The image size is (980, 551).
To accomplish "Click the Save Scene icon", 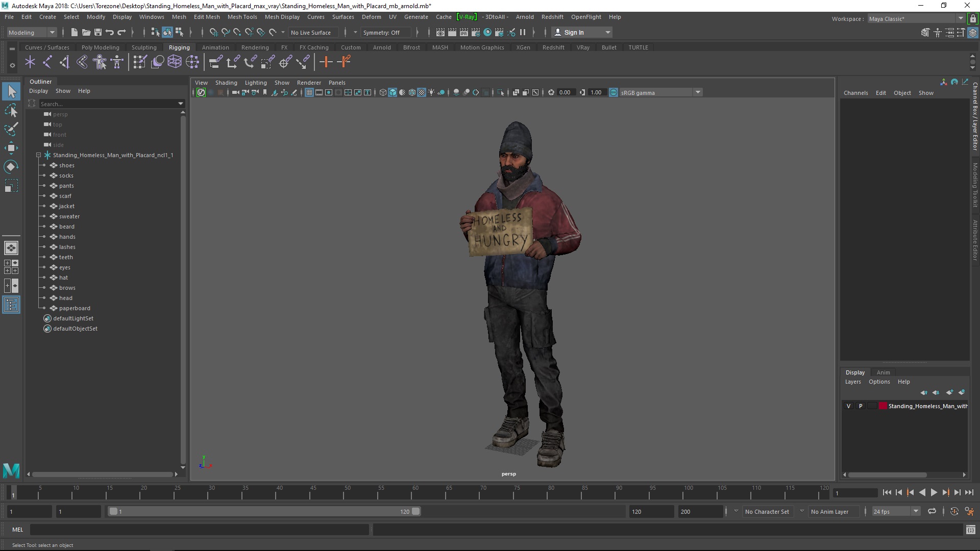I will point(97,32).
